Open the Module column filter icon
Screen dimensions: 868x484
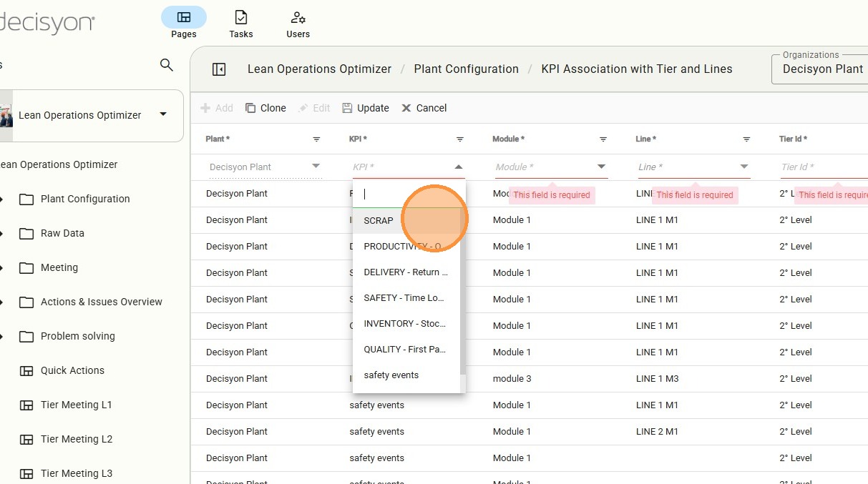click(603, 139)
